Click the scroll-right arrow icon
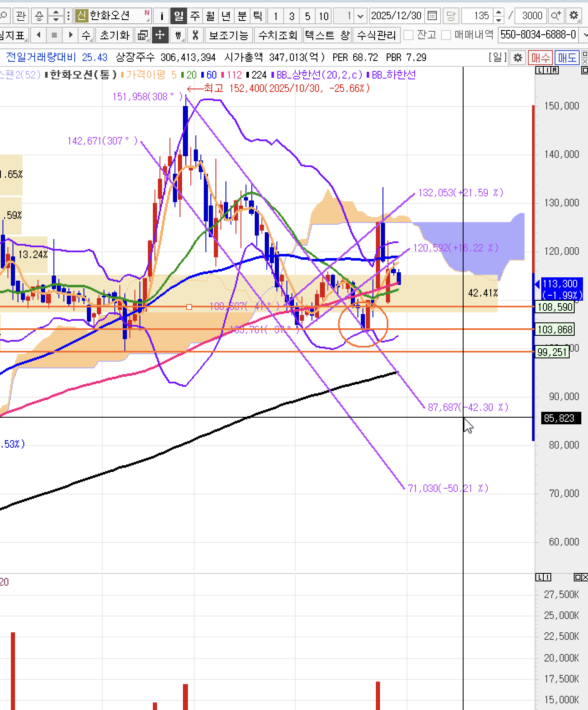 pyautogui.click(x=70, y=35)
